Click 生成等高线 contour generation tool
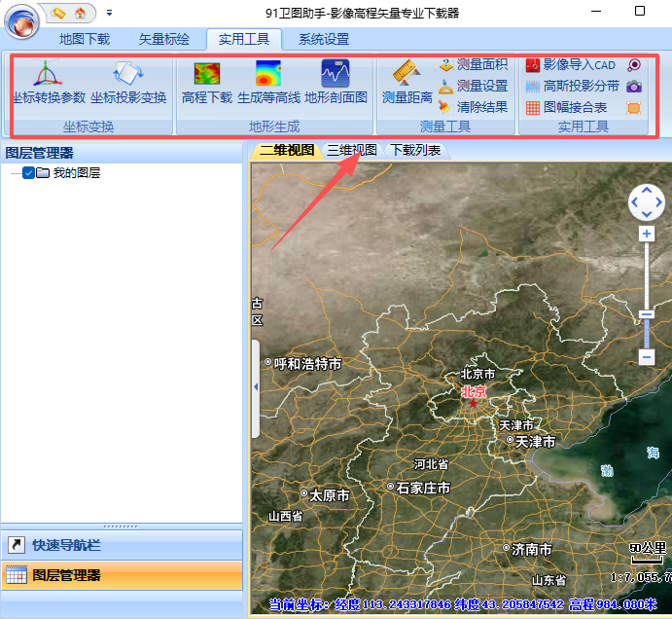 tap(268, 82)
